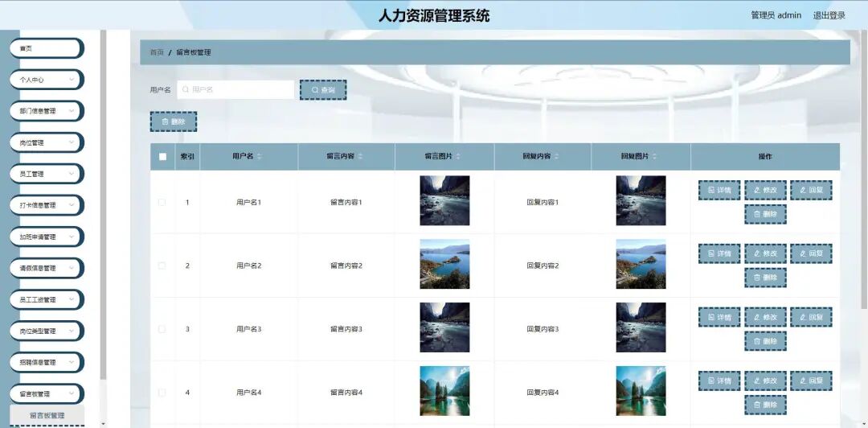868x428 pixels.
Task: Open the 留言图片 thumbnail in row 1
Action: click(444, 200)
